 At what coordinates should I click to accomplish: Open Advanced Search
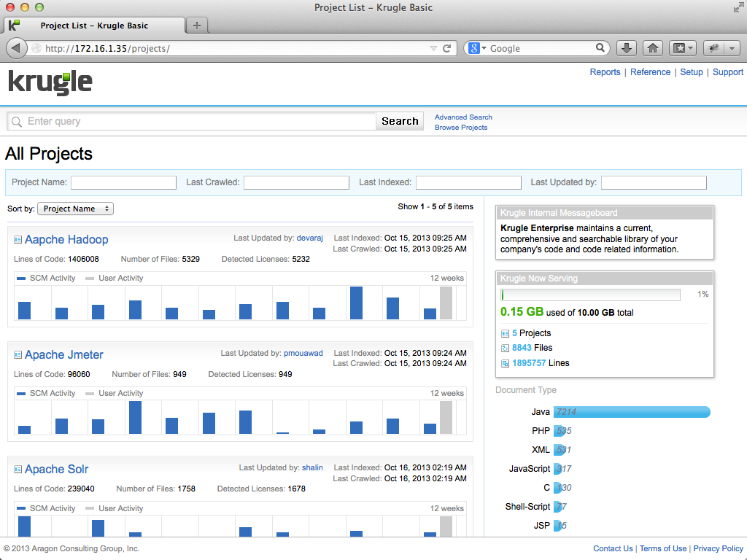coord(463,117)
